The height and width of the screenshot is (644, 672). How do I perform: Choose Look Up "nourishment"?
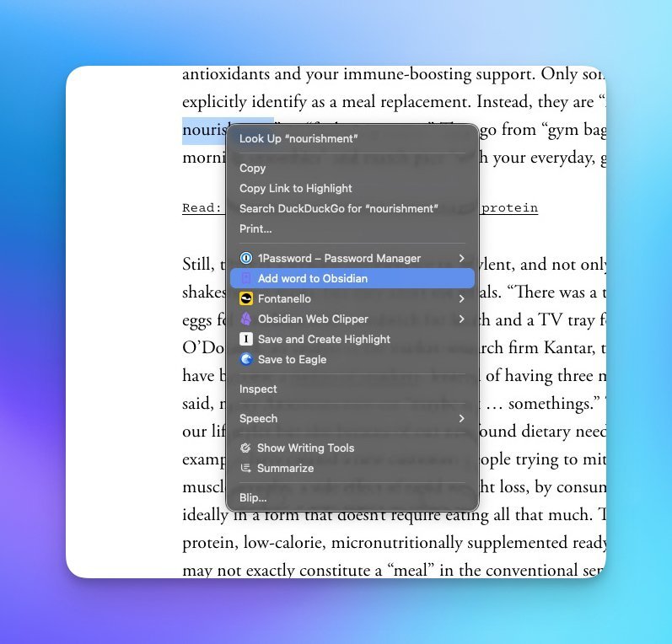tap(352, 138)
